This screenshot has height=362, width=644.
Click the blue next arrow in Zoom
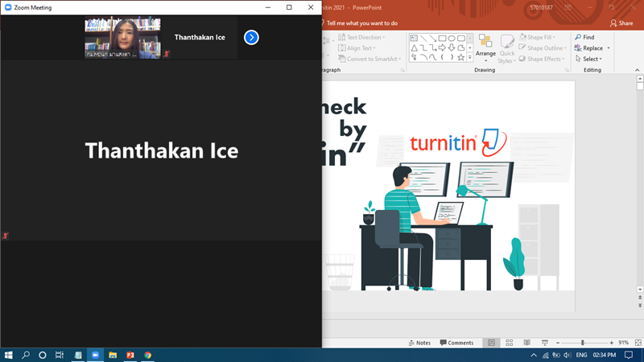pos(251,37)
